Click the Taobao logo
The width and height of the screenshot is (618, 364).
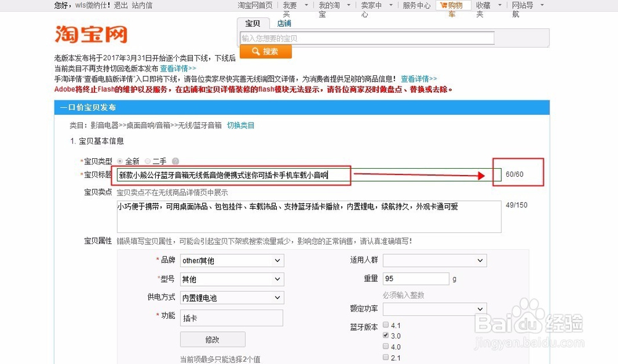click(90, 35)
